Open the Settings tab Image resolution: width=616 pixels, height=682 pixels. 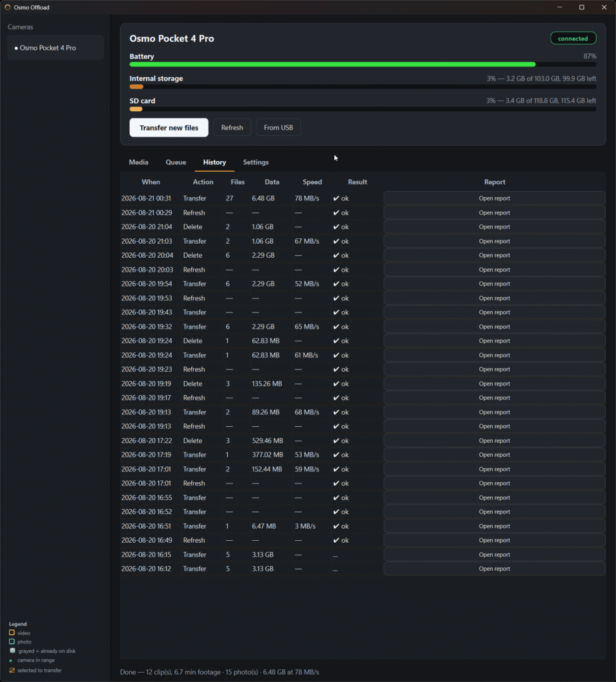coord(256,163)
